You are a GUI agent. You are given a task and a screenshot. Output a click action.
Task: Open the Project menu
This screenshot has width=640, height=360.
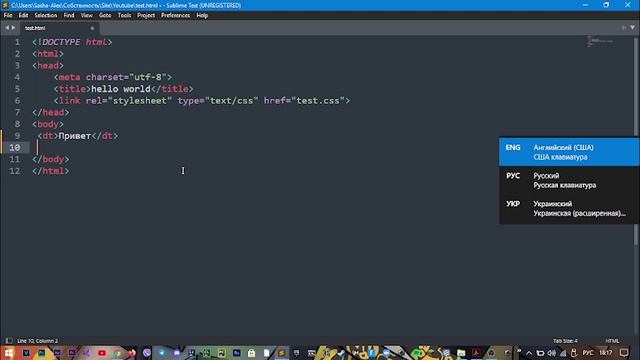146,16
